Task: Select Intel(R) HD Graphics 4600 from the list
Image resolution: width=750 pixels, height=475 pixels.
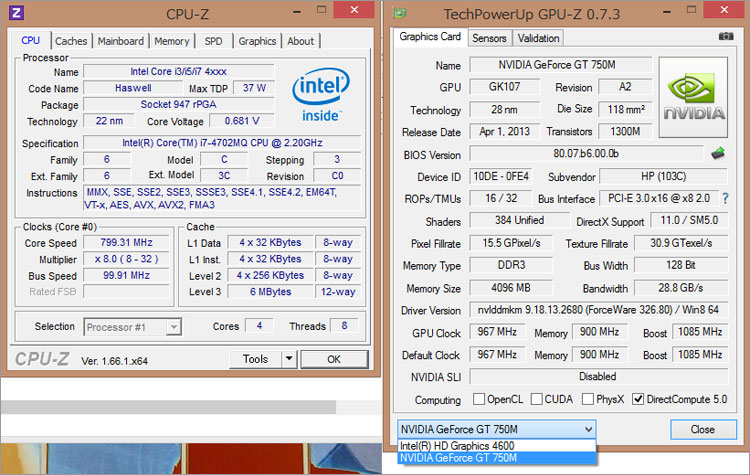Action: (x=496, y=445)
